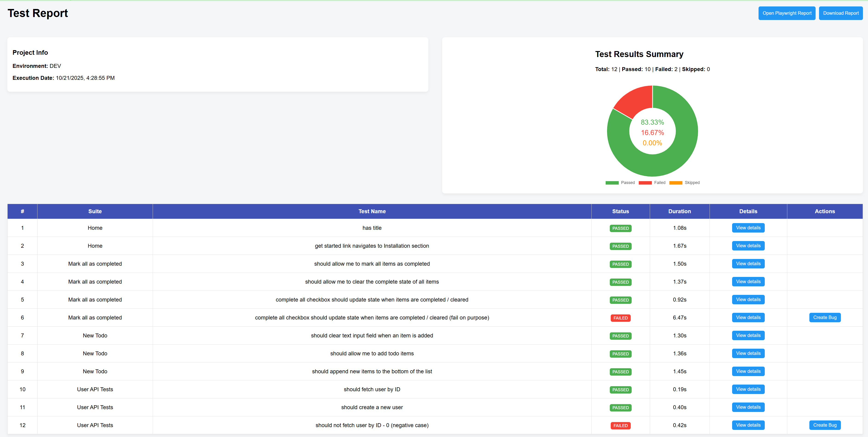Image resolution: width=868 pixels, height=437 pixels.
Task: Open the Playwright Report
Action: coord(786,13)
